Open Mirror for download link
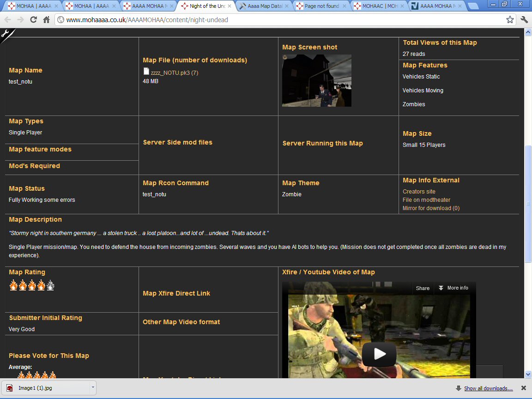This screenshot has height=399, width=532. click(431, 208)
